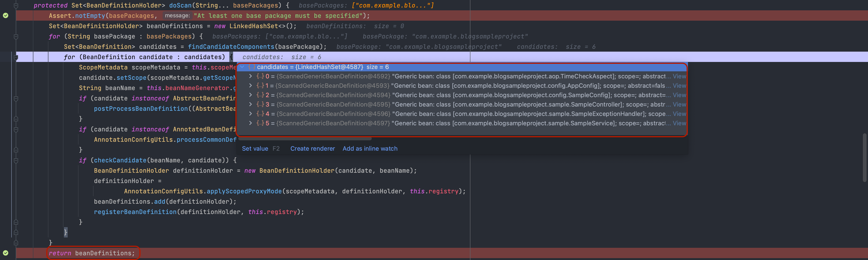Open View link for AppConfig bean entry
Screen dimensions: 868x260
tap(679, 86)
